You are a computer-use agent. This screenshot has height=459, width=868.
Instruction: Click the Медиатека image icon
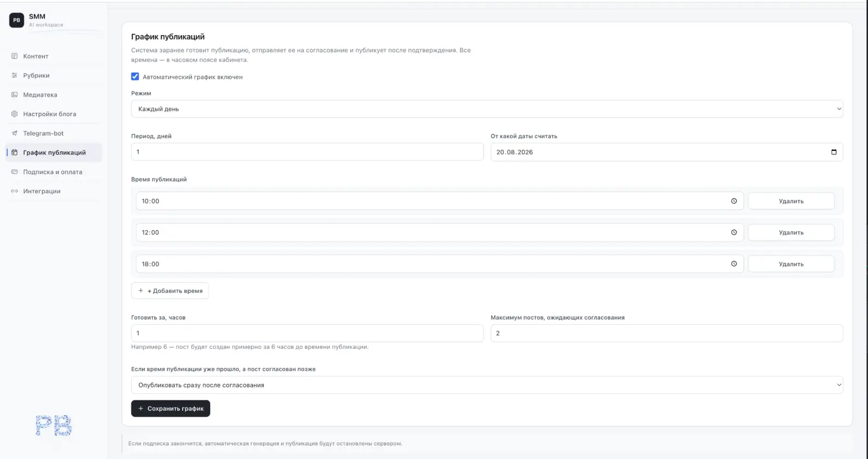[15, 94]
